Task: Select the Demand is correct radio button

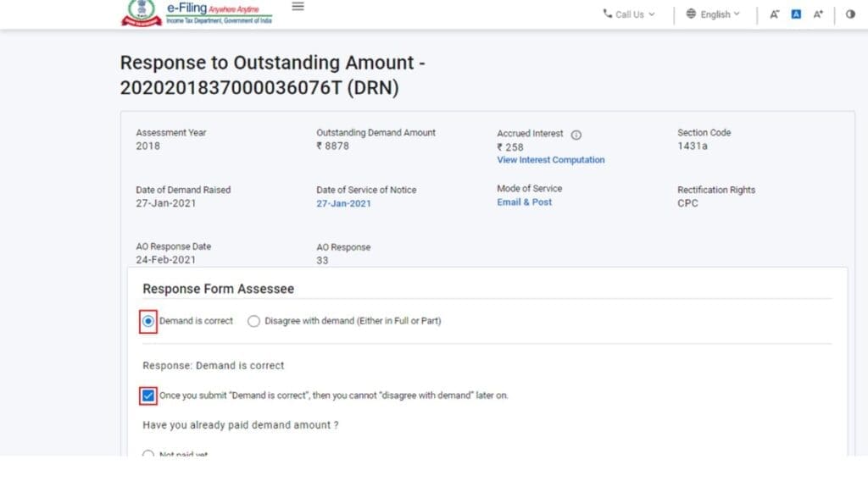Action: tap(147, 321)
